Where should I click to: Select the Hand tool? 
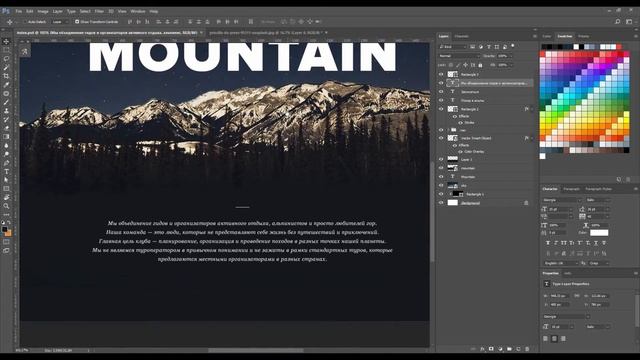tap(6, 197)
